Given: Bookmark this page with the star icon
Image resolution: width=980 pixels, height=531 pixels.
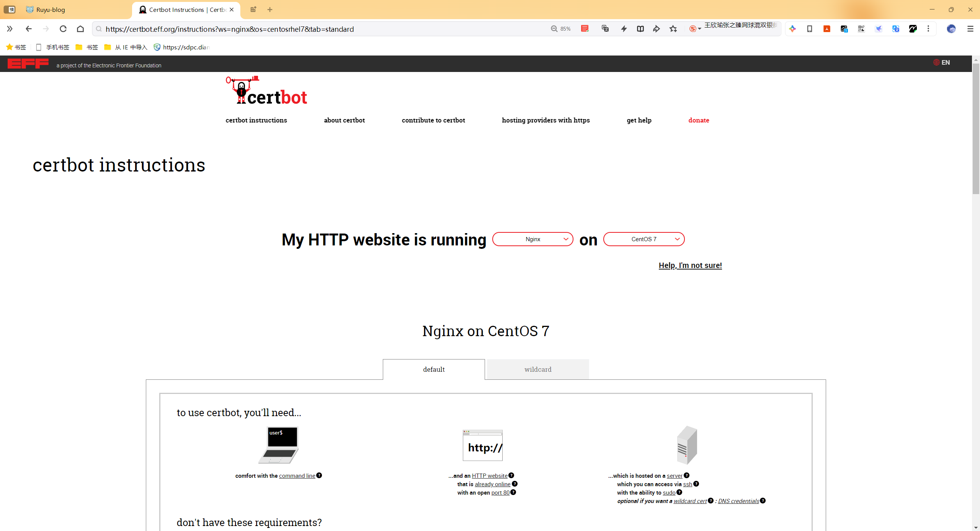Looking at the screenshot, I should pos(673,29).
